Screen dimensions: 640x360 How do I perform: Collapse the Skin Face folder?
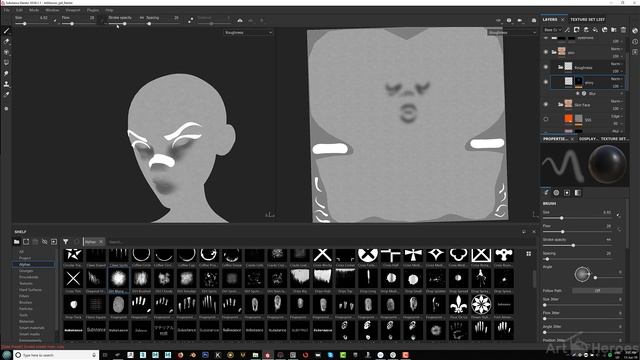tap(560, 104)
